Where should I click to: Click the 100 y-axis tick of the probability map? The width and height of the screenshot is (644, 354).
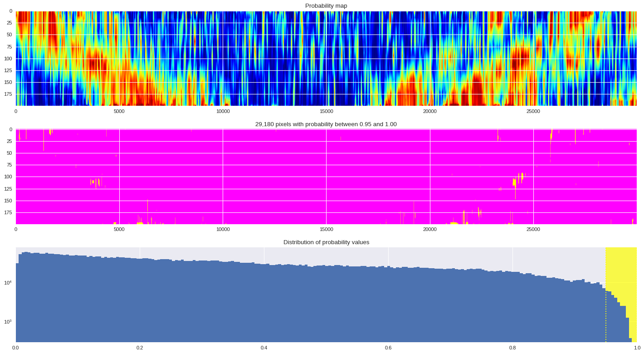[8, 59]
